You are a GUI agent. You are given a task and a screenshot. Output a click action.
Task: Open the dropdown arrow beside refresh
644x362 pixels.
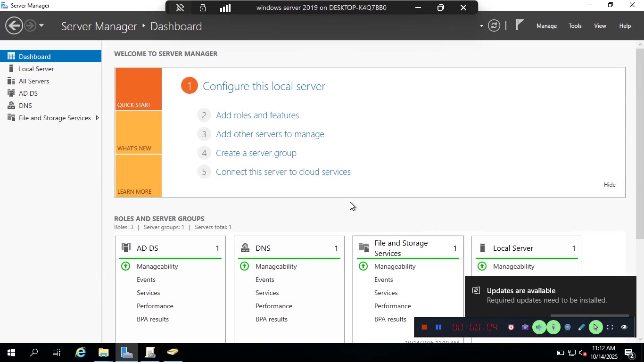tap(481, 26)
